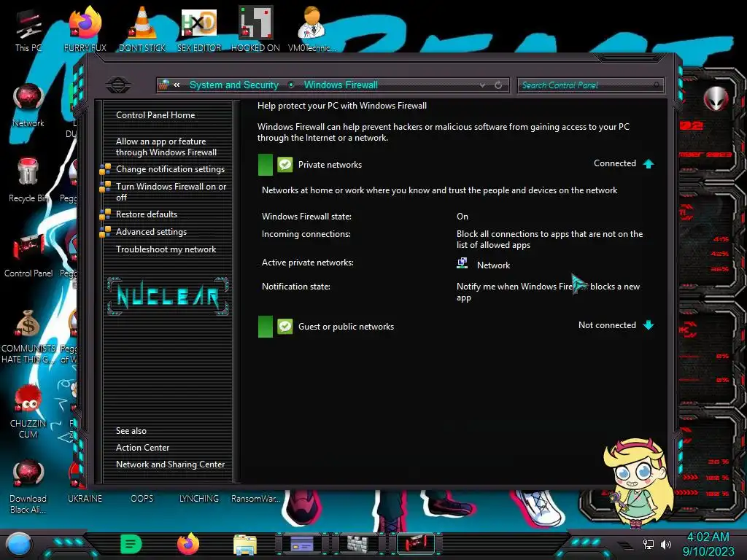Click shield icon beside Advanced settings
747x560 pixels.
pos(105,232)
